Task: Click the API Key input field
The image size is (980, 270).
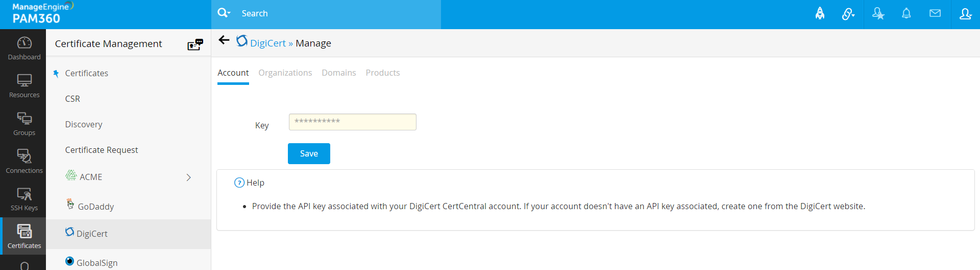Action: pyautogui.click(x=352, y=122)
